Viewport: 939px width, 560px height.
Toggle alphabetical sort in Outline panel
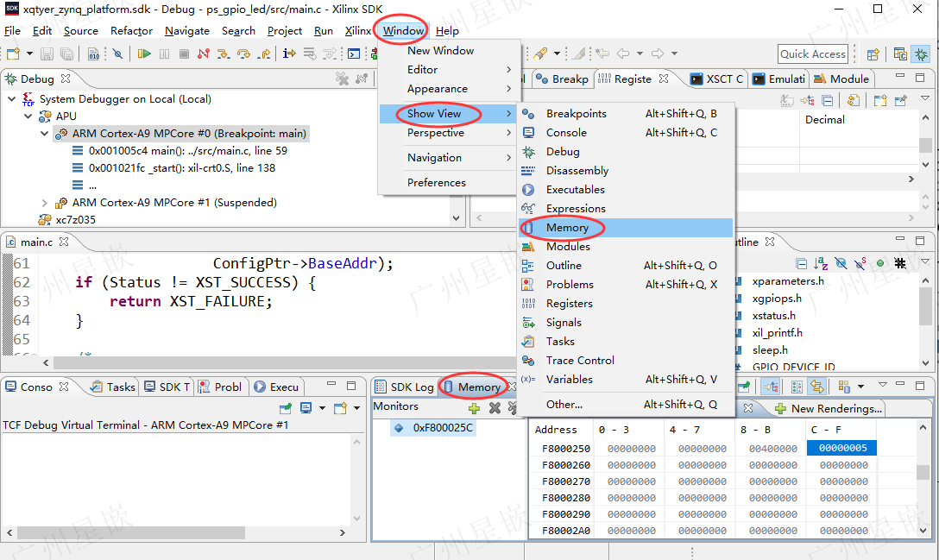822,263
